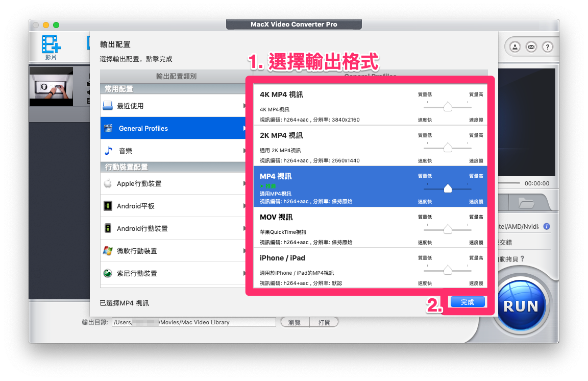Choose the MP4 視訊 profile
The image size is (588, 381).
[x=370, y=186]
